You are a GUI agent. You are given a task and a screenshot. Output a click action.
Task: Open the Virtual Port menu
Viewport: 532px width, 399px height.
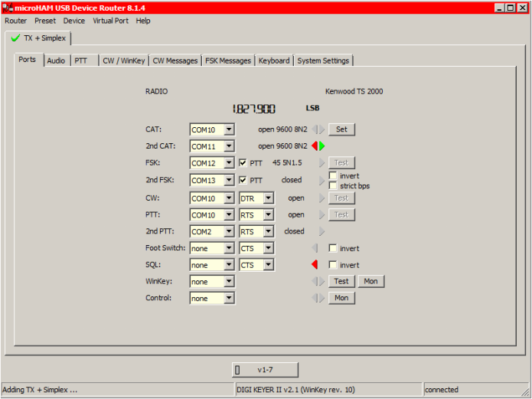click(x=111, y=21)
